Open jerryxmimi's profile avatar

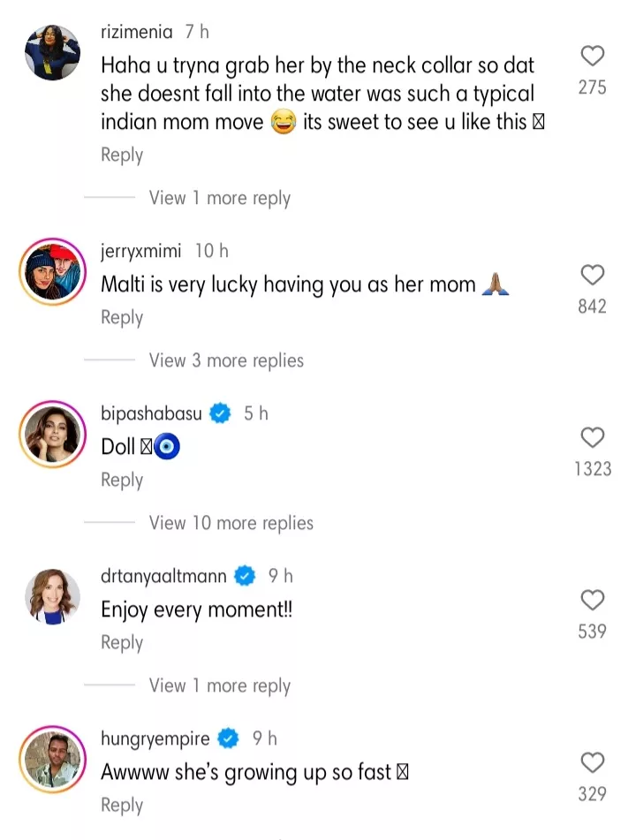tap(52, 271)
